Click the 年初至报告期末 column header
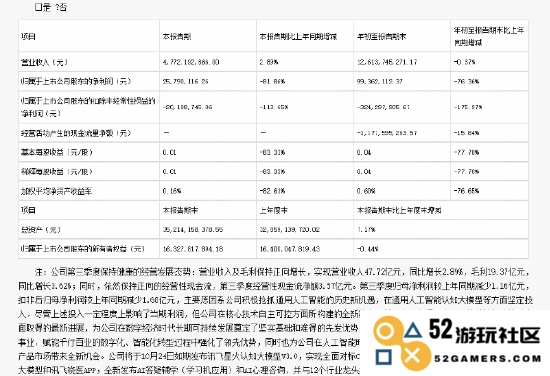The image size is (550, 376). 381,36
